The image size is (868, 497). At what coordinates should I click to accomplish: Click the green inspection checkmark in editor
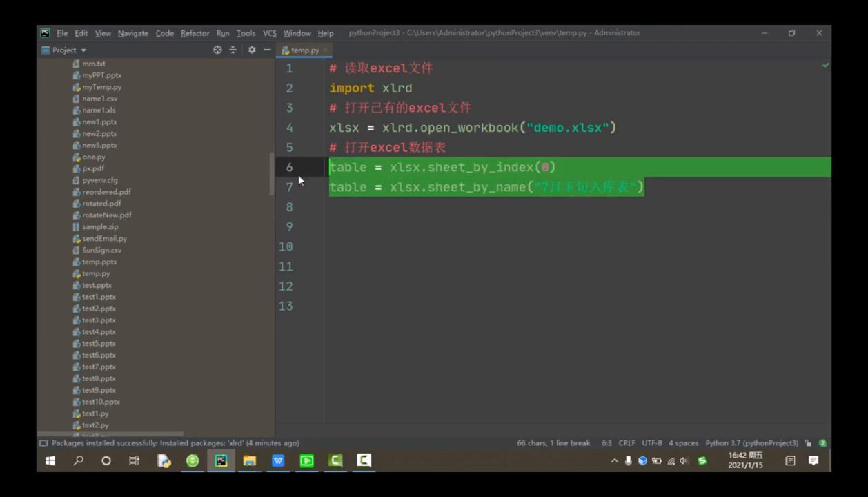(825, 66)
